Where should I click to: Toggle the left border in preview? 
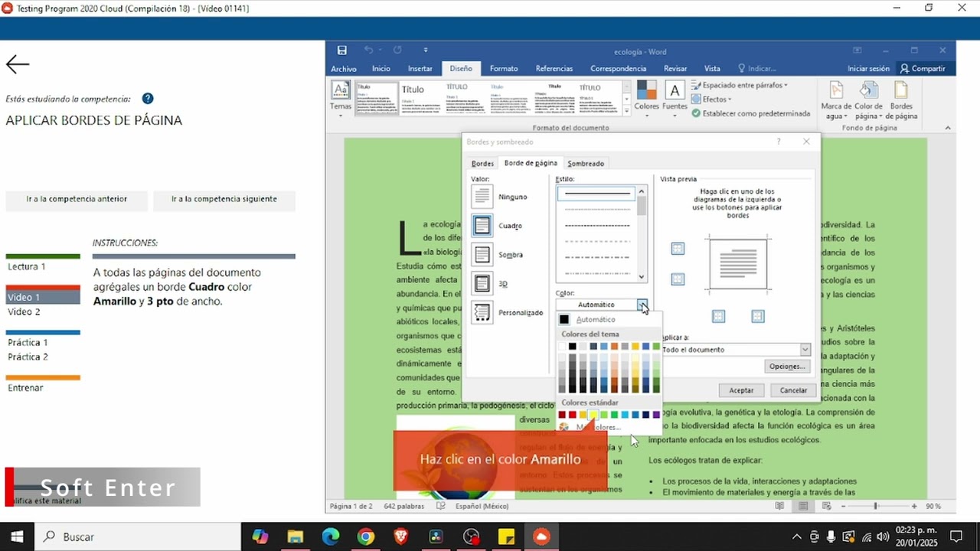(718, 316)
